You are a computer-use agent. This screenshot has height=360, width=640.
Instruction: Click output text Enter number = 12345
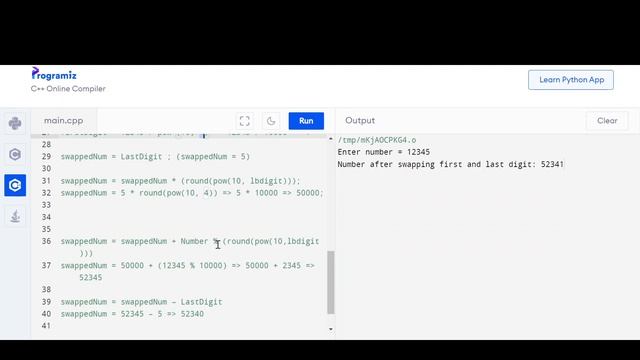(384, 152)
